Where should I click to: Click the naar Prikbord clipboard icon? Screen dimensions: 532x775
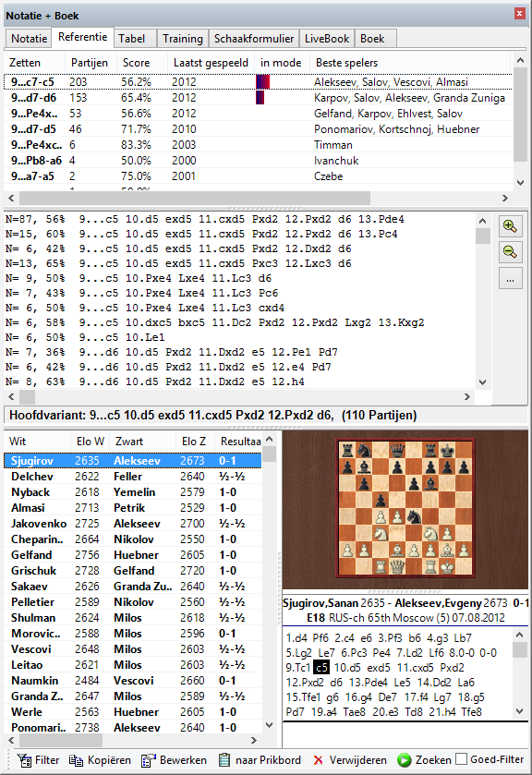point(224,760)
